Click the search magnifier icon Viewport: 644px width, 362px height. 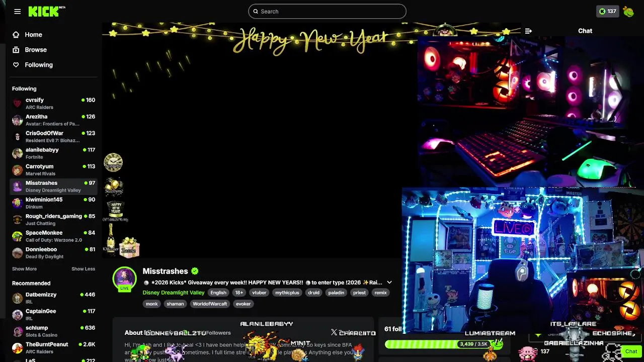click(256, 12)
